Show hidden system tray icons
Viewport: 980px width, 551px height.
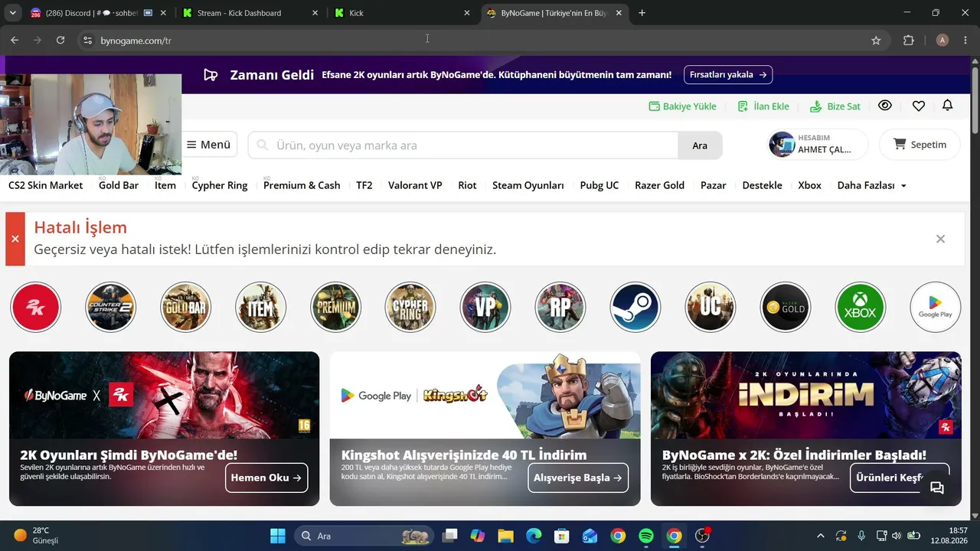[x=821, y=536]
